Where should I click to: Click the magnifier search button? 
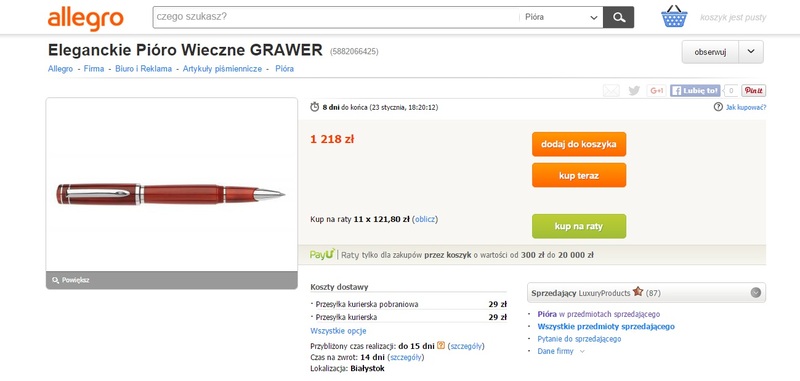618,17
